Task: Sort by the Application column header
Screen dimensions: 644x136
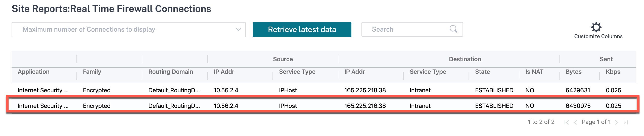Action: 33,72
